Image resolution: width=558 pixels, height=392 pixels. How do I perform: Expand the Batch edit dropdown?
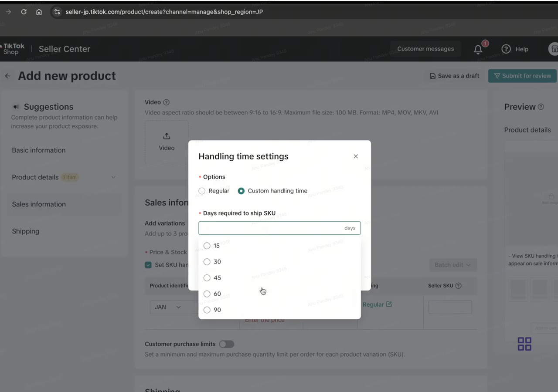[x=453, y=265]
